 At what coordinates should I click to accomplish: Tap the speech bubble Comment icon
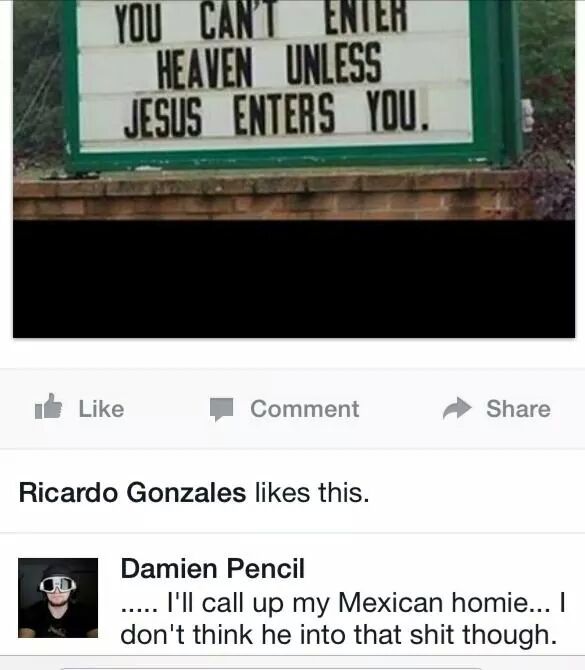pos(221,409)
